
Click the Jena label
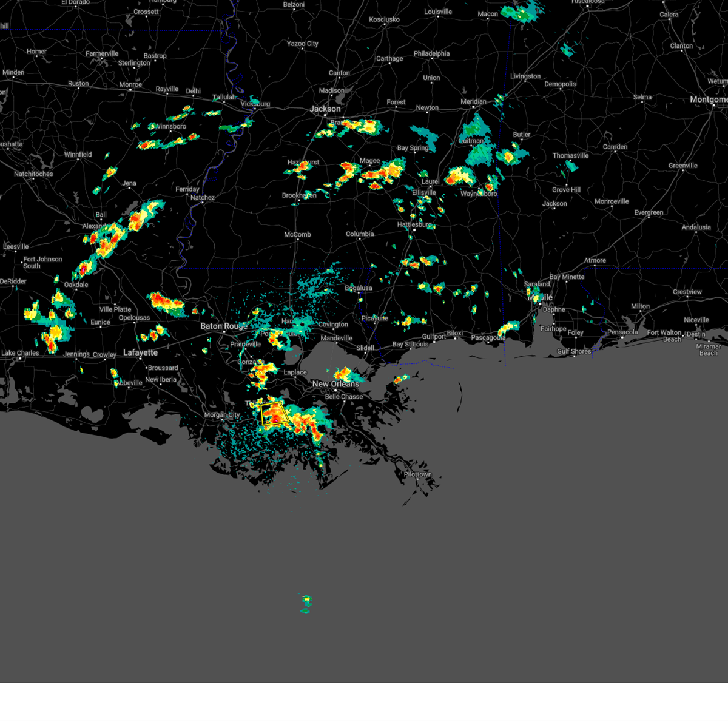[x=129, y=183]
